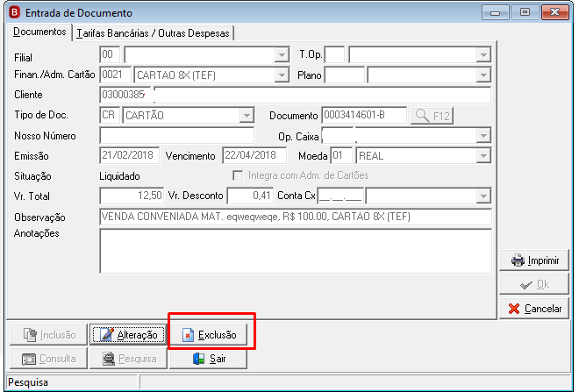Viewport: 579px width, 392px height.
Task: Click the Imprimir printer button
Action: (534, 260)
